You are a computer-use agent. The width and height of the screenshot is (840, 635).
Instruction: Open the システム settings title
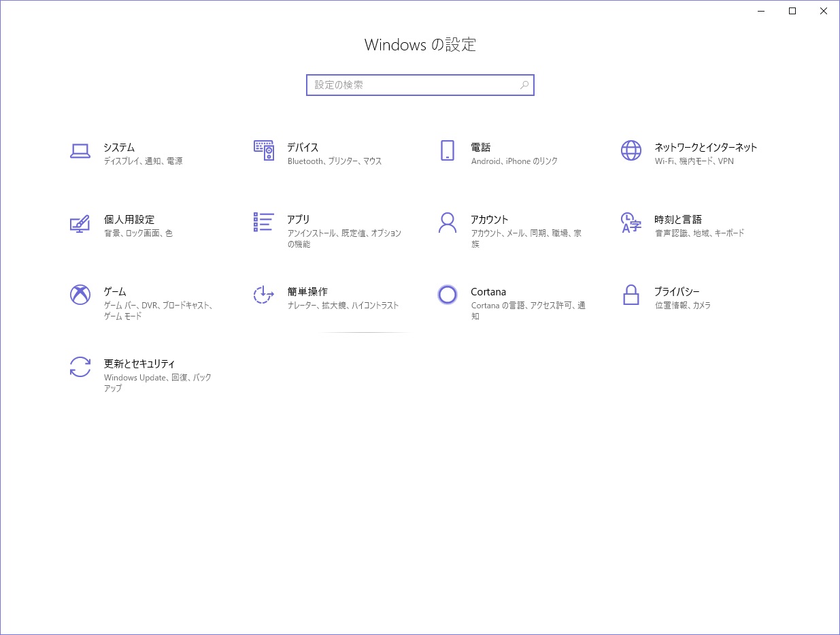pos(119,147)
